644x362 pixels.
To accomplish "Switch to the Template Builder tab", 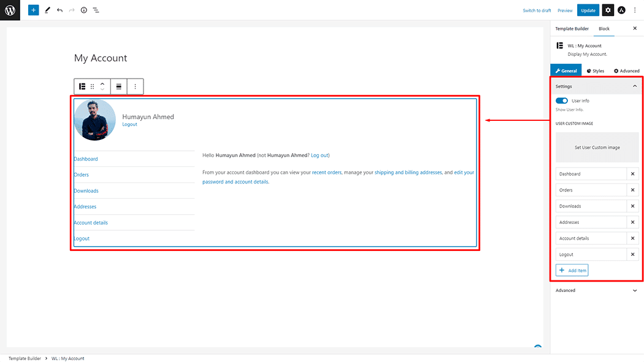I will [572, 29].
